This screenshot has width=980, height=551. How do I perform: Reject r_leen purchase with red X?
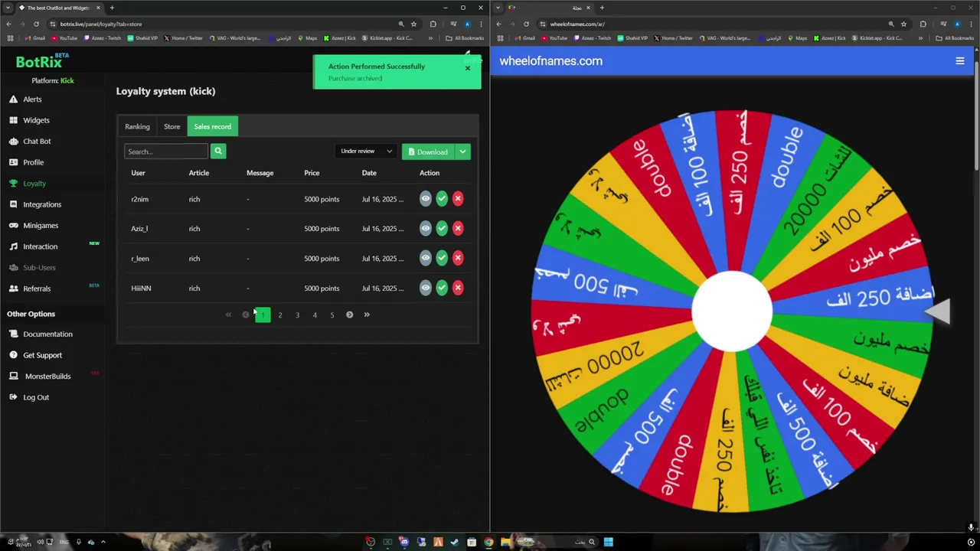[x=458, y=258]
